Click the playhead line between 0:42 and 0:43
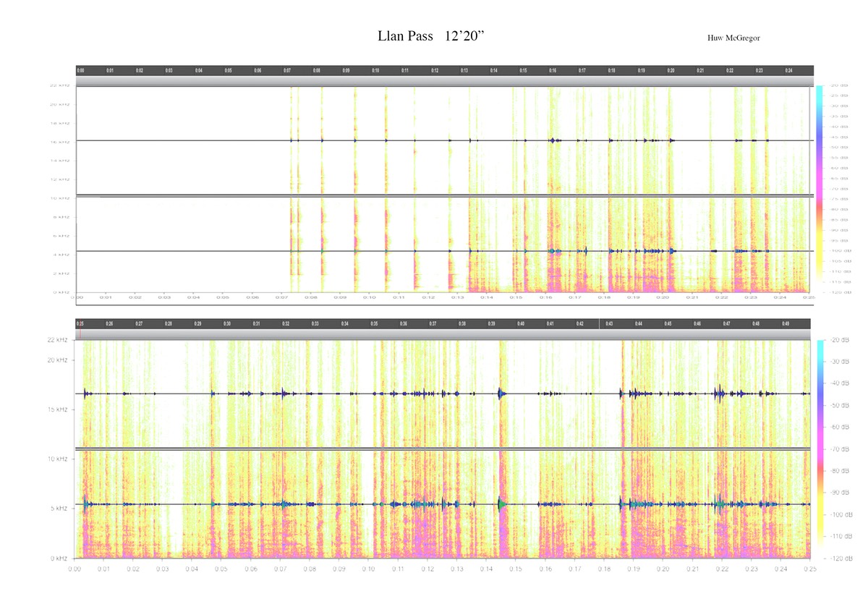868x612 pixels. (x=599, y=323)
